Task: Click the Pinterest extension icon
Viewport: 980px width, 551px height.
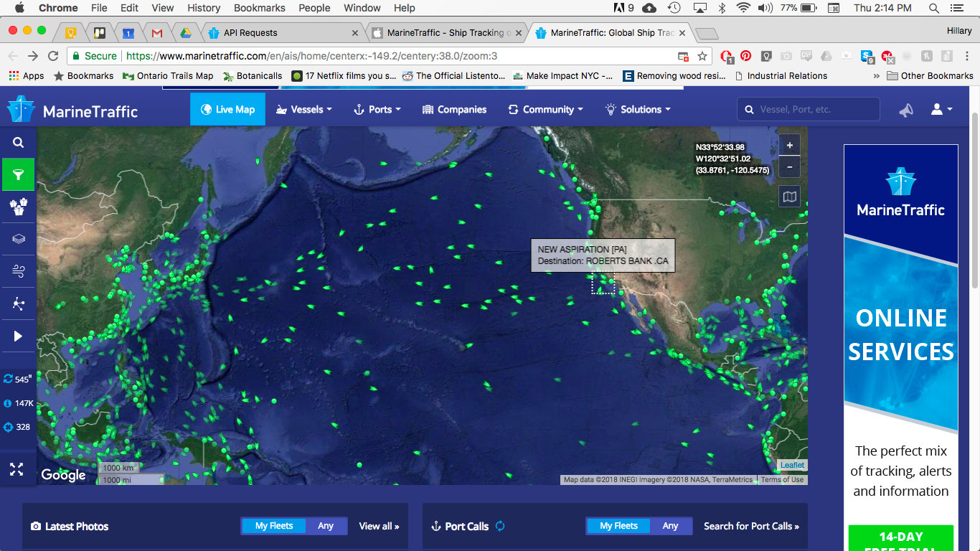Action: pos(745,56)
